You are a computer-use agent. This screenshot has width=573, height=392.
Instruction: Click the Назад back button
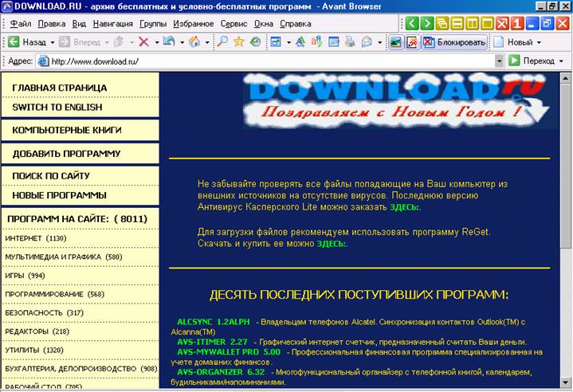(27, 42)
